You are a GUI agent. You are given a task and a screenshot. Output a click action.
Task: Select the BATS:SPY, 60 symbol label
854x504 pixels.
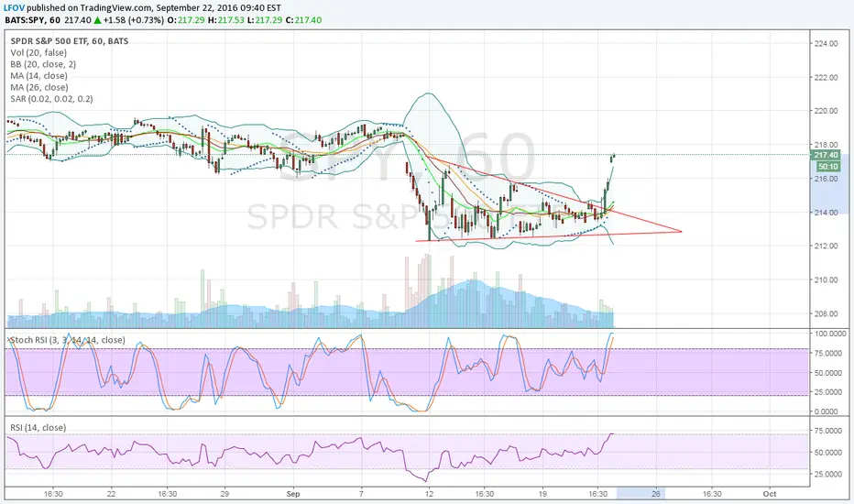32,20
